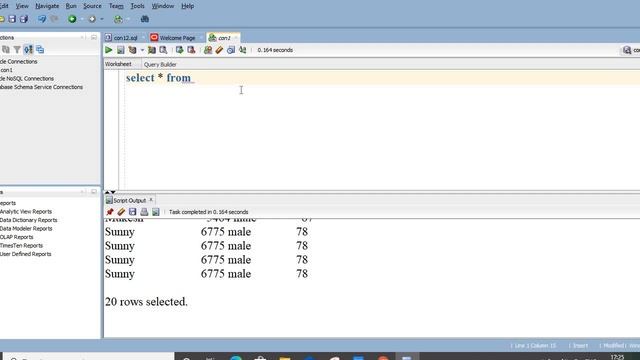Open the Run menu

click(x=71, y=6)
